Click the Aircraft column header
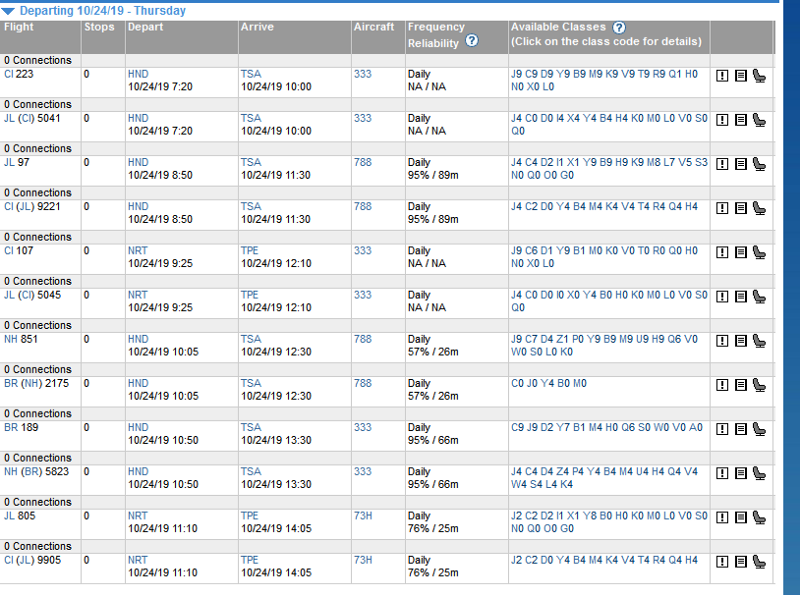Image resolution: width=800 pixels, height=595 pixels. click(374, 27)
